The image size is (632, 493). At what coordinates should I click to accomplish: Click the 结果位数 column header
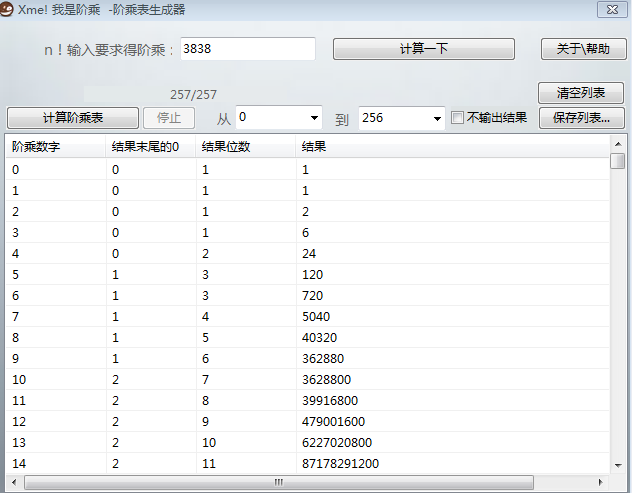click(246, 146)
